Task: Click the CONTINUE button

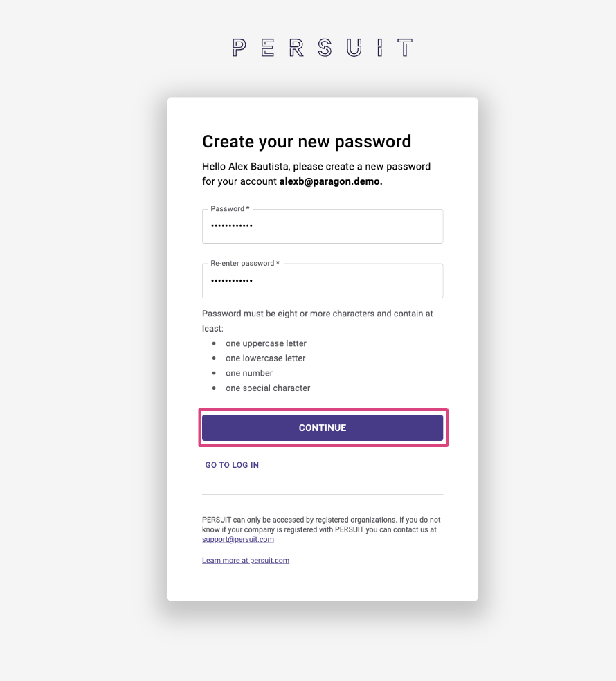Action: 323,428
